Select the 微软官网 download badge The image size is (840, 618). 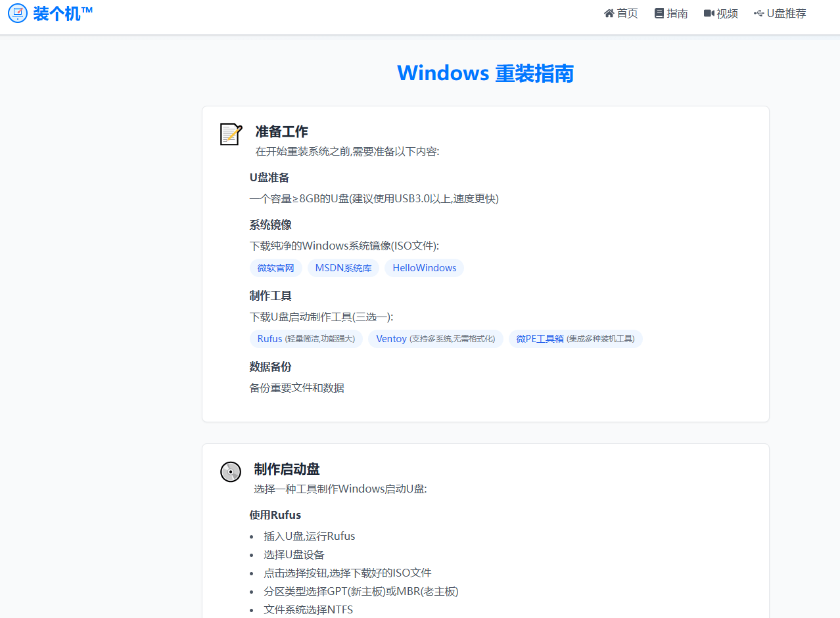pos(275,268)
